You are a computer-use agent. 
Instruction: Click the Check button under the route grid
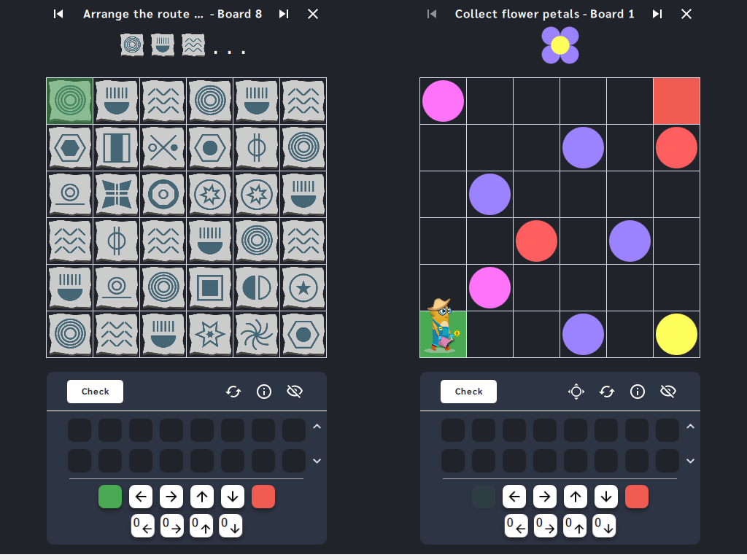[x=96, y=392]
